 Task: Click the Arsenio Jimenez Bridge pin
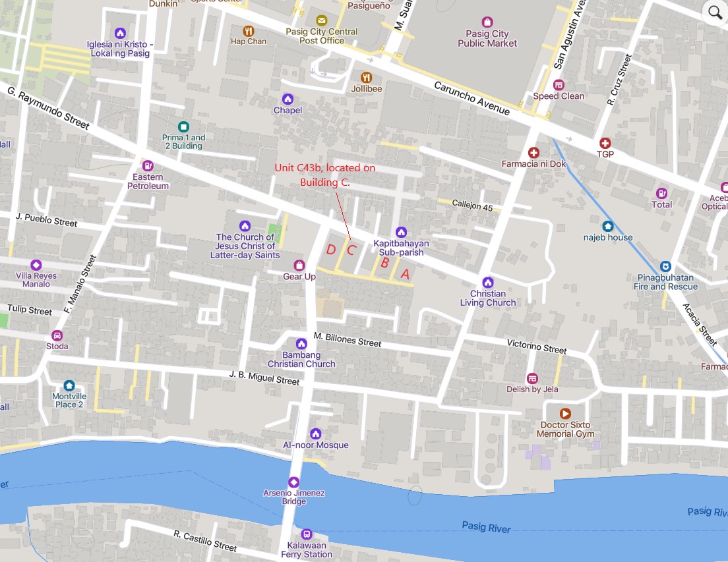293,482
